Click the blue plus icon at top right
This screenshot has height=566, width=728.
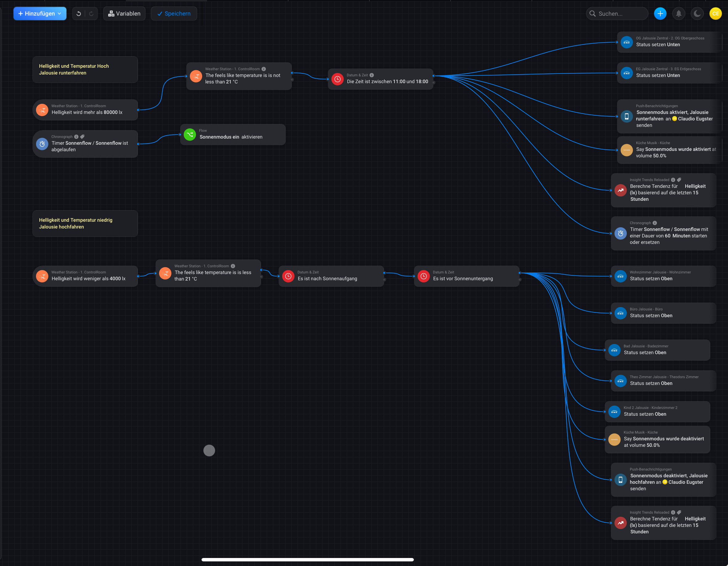click(x=660, y=14)
